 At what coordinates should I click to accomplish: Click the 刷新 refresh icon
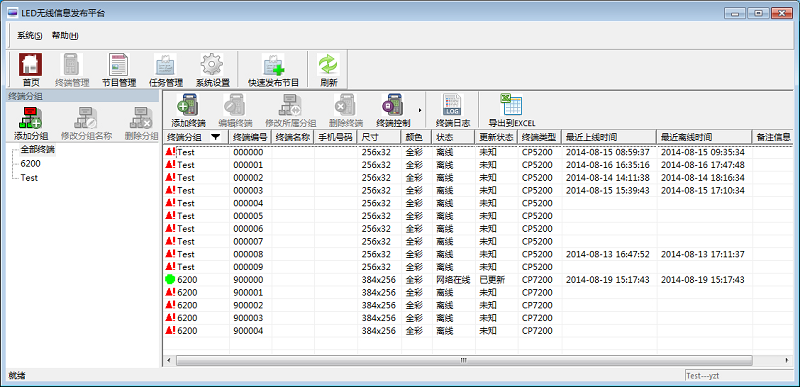tap(328, 65)
